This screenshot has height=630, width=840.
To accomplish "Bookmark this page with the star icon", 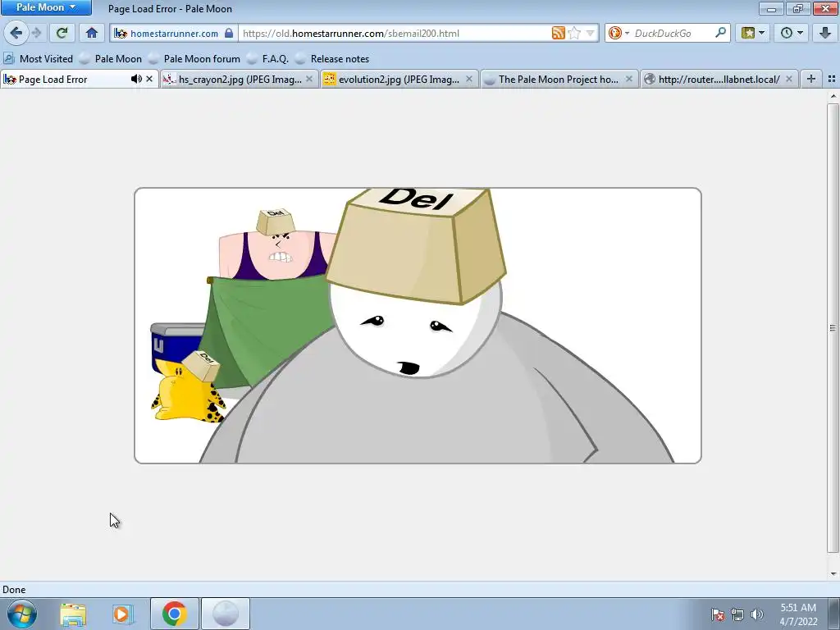I will 574,33.
